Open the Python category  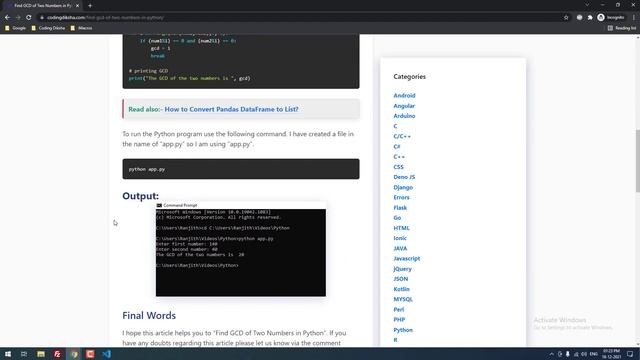[403, 330]
